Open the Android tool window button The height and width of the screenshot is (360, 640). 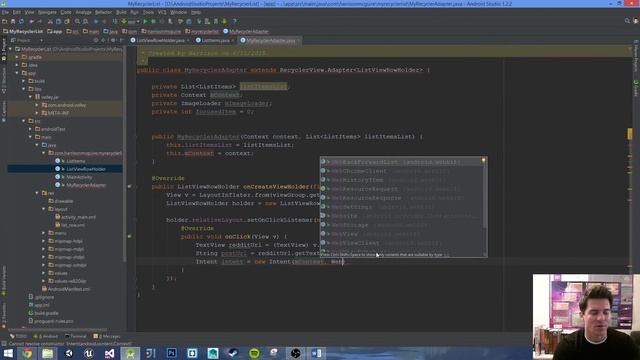(47, 336)
